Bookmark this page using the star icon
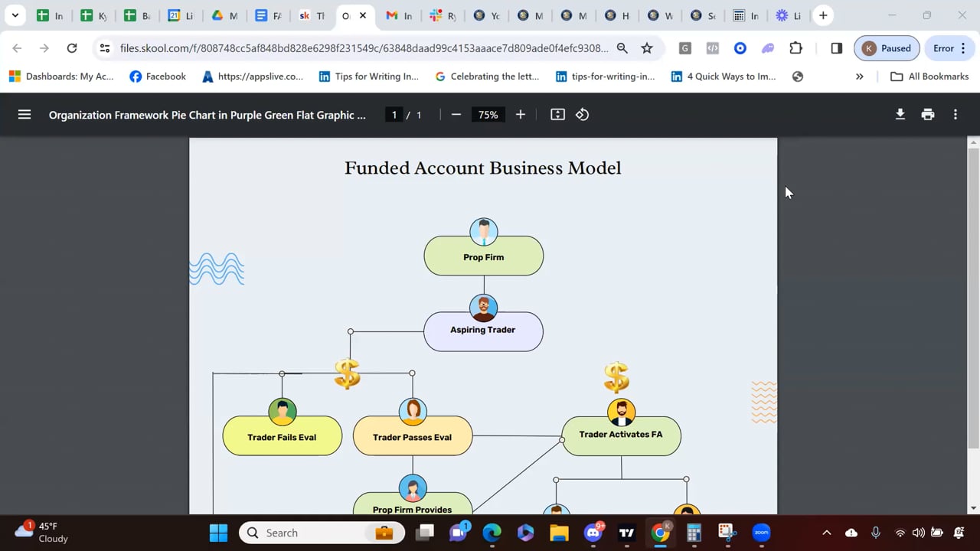 pyautogui.click(x=647, y=47)
